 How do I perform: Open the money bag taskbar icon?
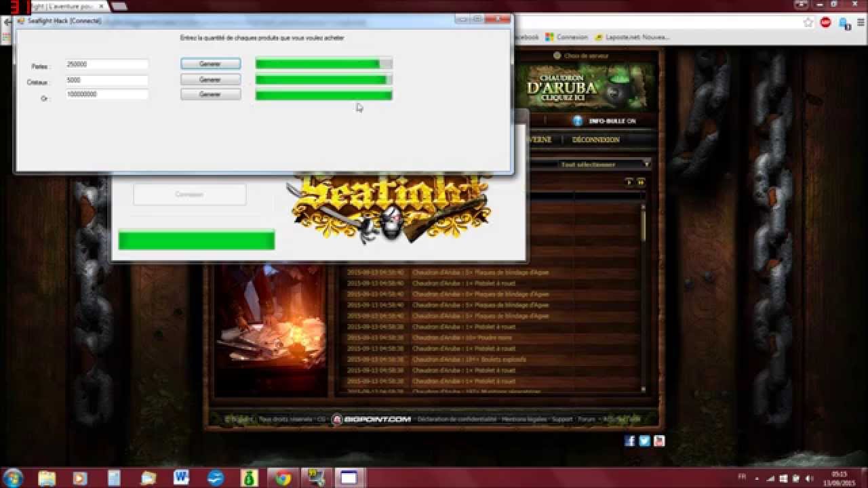pyautogui.click(x=248, y=478)
